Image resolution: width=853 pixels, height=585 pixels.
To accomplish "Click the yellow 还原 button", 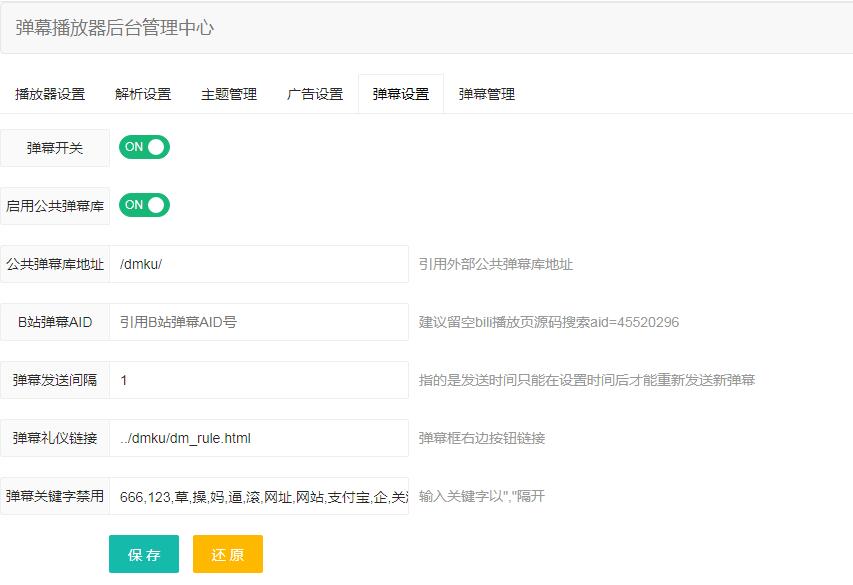I will [x=227, y=553].
